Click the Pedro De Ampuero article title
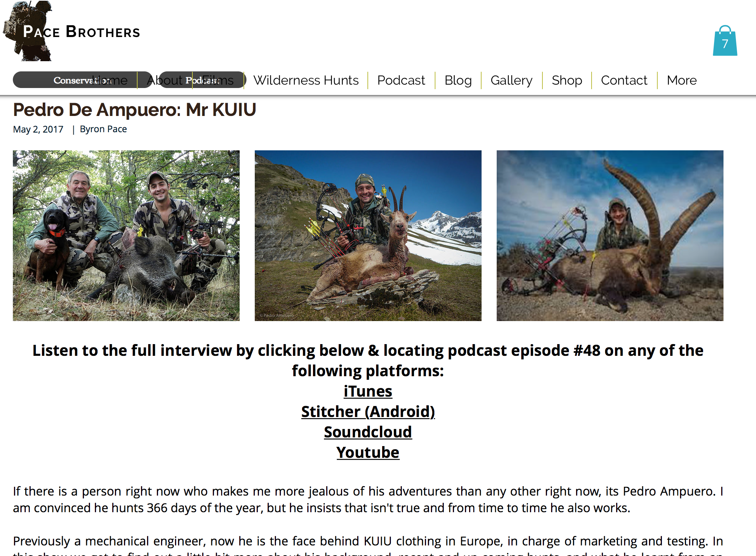756x556 pixels. point(135,110)
